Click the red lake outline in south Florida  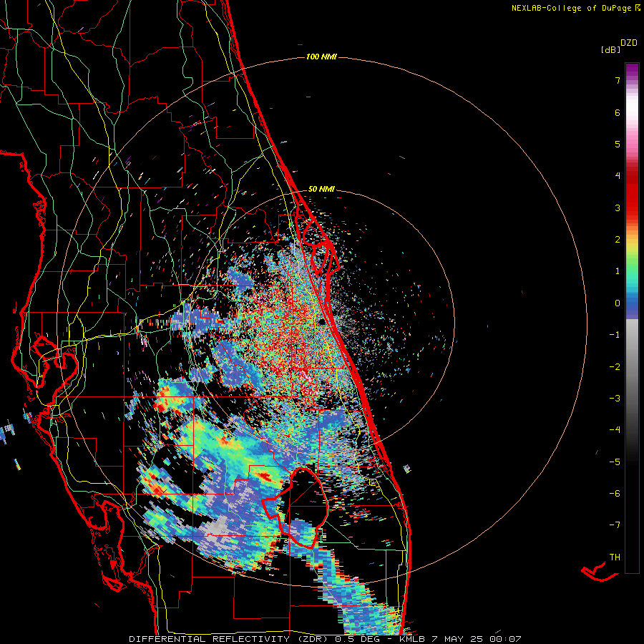coord(296,507)
